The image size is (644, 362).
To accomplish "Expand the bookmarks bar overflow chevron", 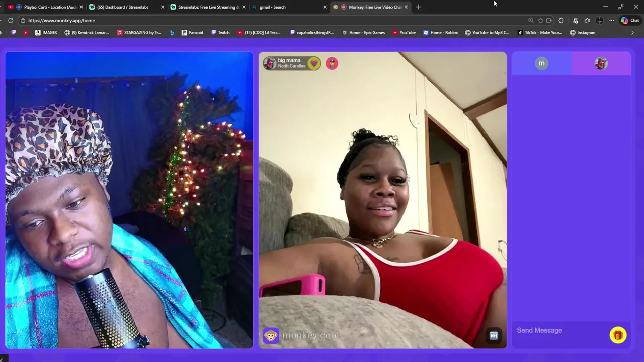I will [x=632, y=33].
